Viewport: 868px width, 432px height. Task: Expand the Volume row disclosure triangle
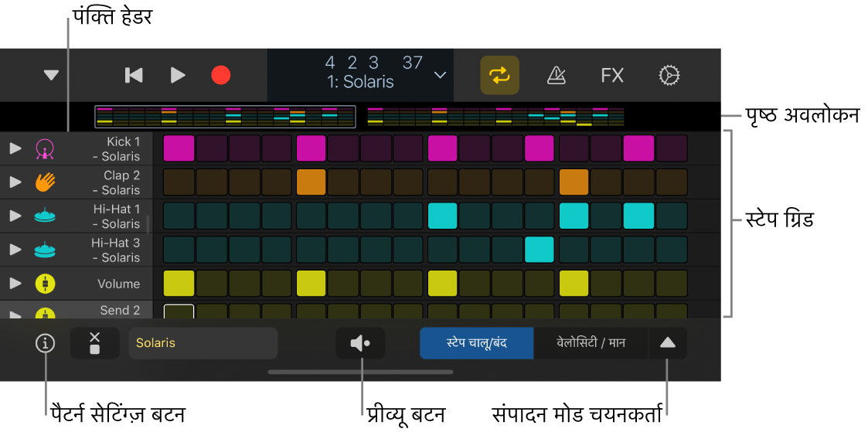pos(16,284)
